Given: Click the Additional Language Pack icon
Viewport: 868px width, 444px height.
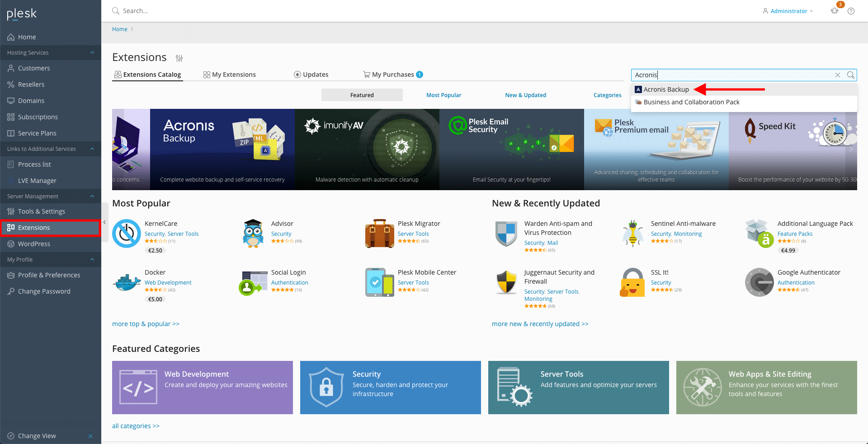Looking at the screenshot, I should (759, 234).
